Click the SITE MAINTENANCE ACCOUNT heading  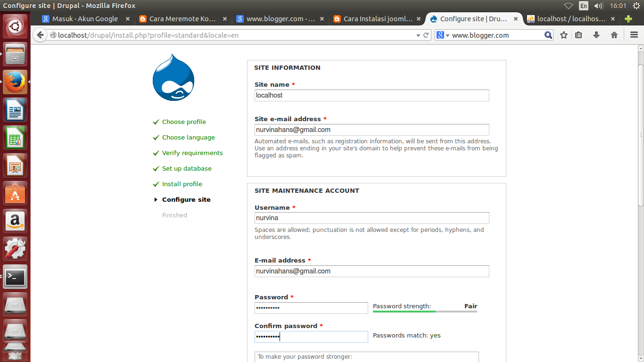pos(307,190)
